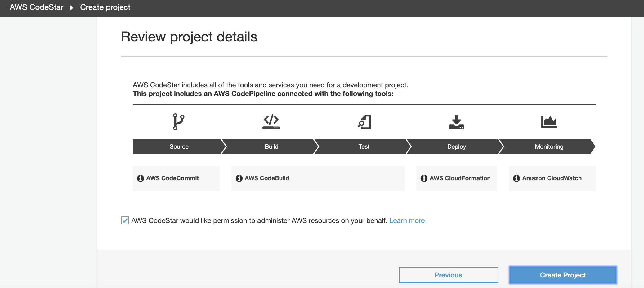The image size is (644, 288).
Task: Click the Build code icon
Action: (x=271, y=122)
